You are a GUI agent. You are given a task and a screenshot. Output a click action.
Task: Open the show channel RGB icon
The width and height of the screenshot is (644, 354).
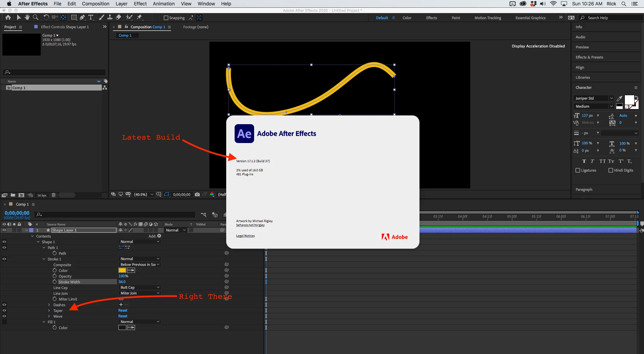212,194
